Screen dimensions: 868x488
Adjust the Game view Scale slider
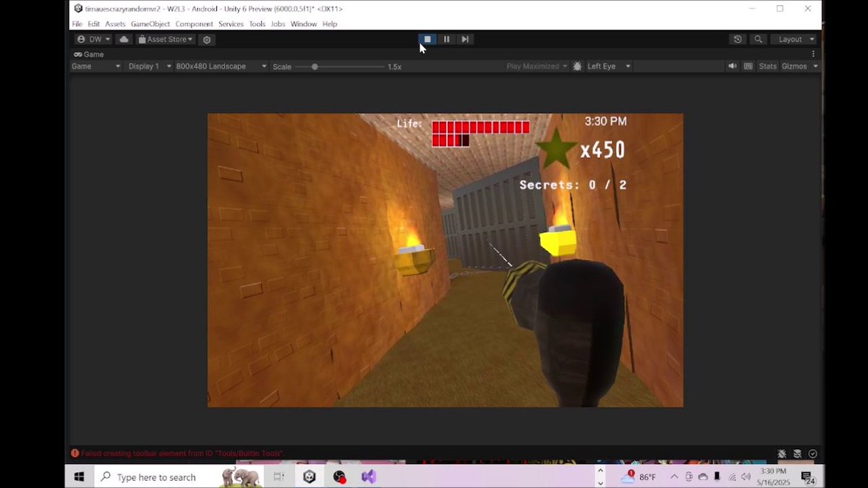point(315,66)
